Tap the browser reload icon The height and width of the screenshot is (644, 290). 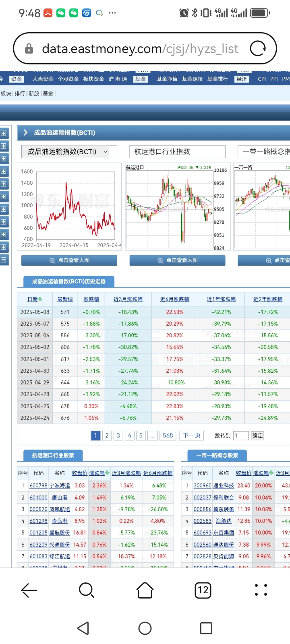coord(258,49)
